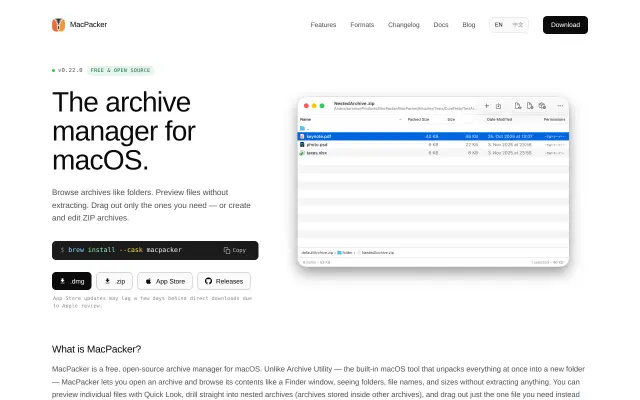
Task: Click the 'What is MacPacker?' heading
Action: coord(96,349)
